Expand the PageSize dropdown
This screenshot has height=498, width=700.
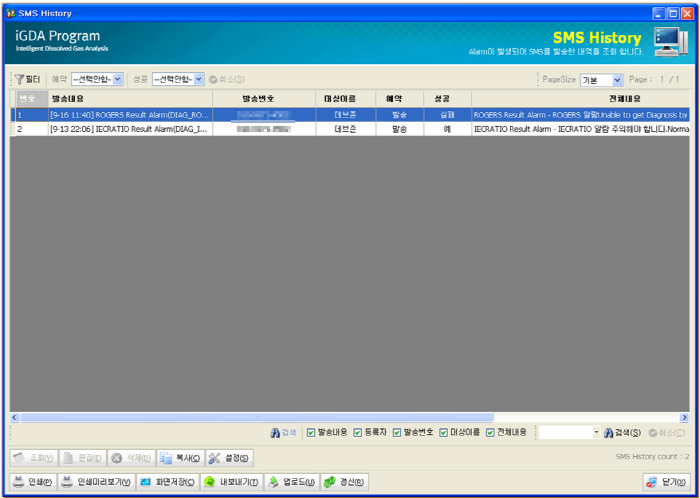click(602, 80)
